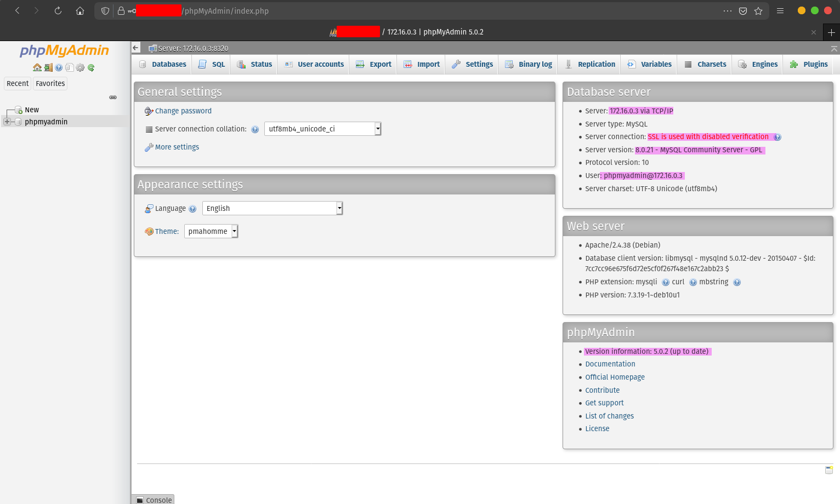
Task: Open the Language dropdown showing English
Action: tap(273, 208)
